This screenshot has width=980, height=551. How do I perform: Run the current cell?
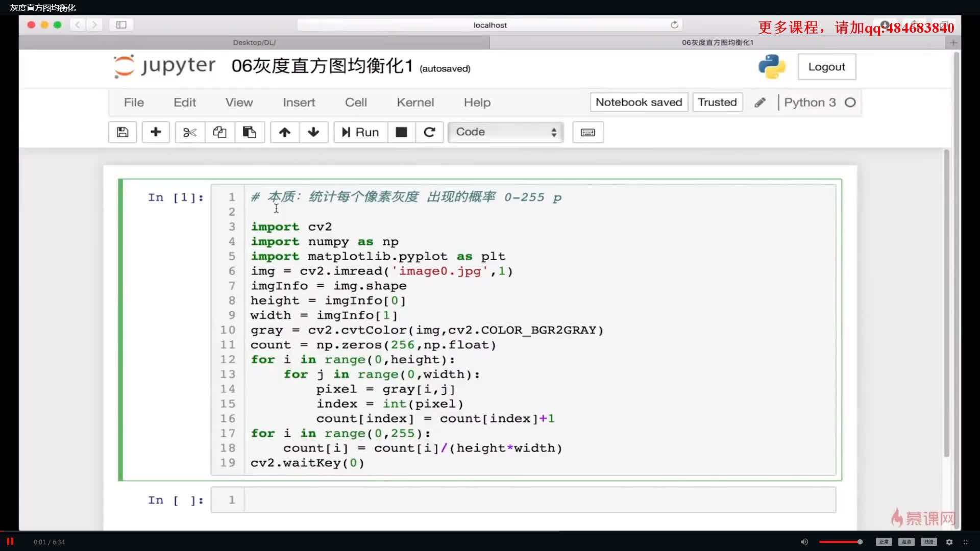click(360, 132)
